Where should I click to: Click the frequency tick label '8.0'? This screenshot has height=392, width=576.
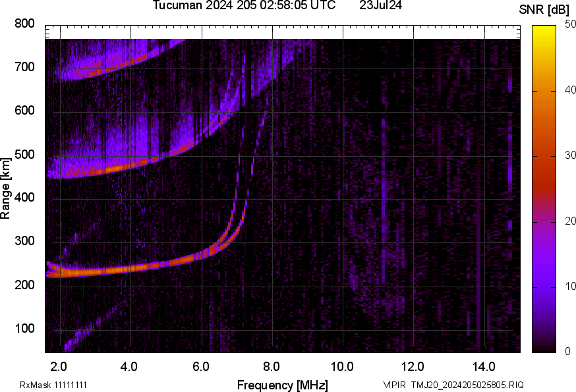(x=272, y=367)
